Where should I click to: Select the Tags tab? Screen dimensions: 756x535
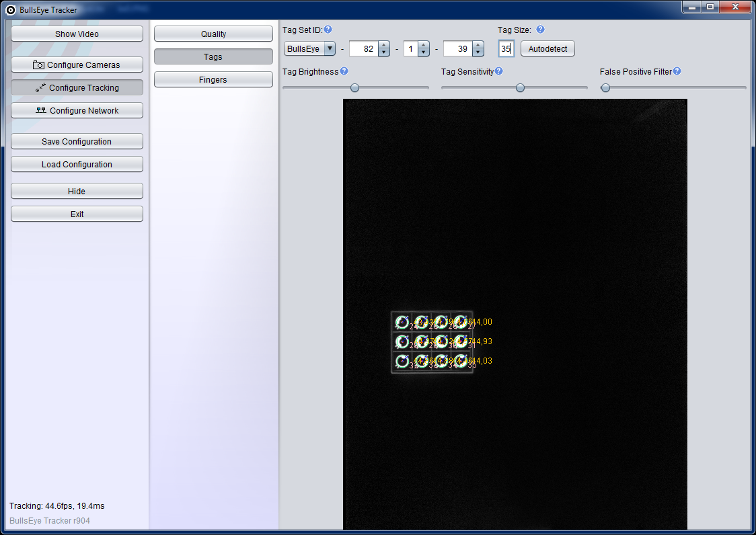click(x=213, y=57)
